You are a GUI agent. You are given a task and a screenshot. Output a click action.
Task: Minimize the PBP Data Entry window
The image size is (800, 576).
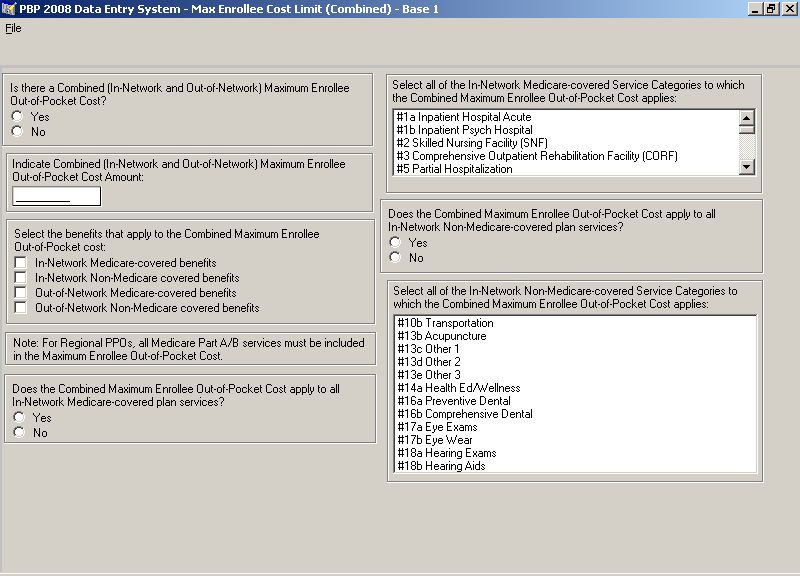coord(755,9)
